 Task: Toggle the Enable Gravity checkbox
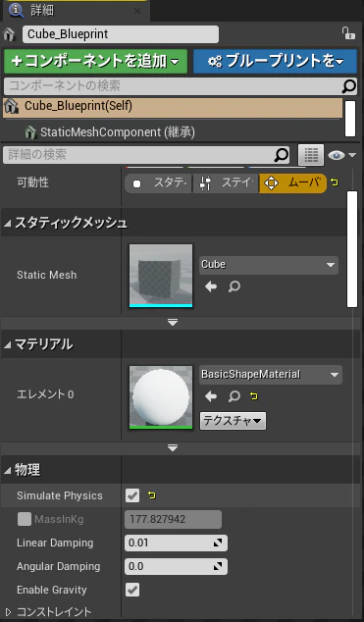pos(132,590)
